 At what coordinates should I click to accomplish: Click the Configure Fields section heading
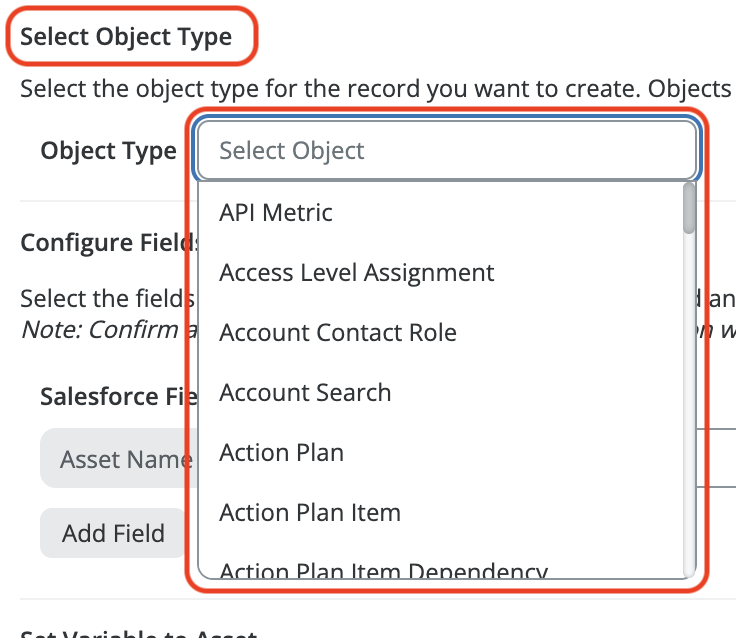pos(105,243)
